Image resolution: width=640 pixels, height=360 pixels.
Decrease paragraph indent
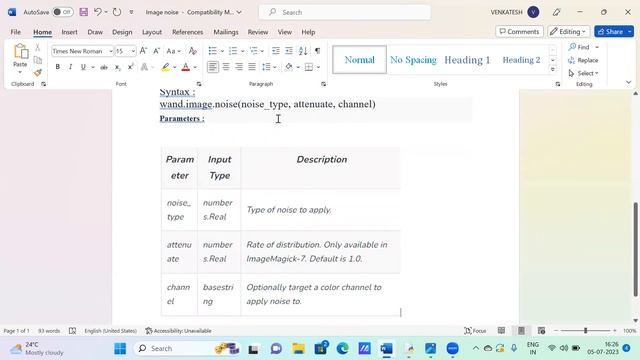coord(276,51)
